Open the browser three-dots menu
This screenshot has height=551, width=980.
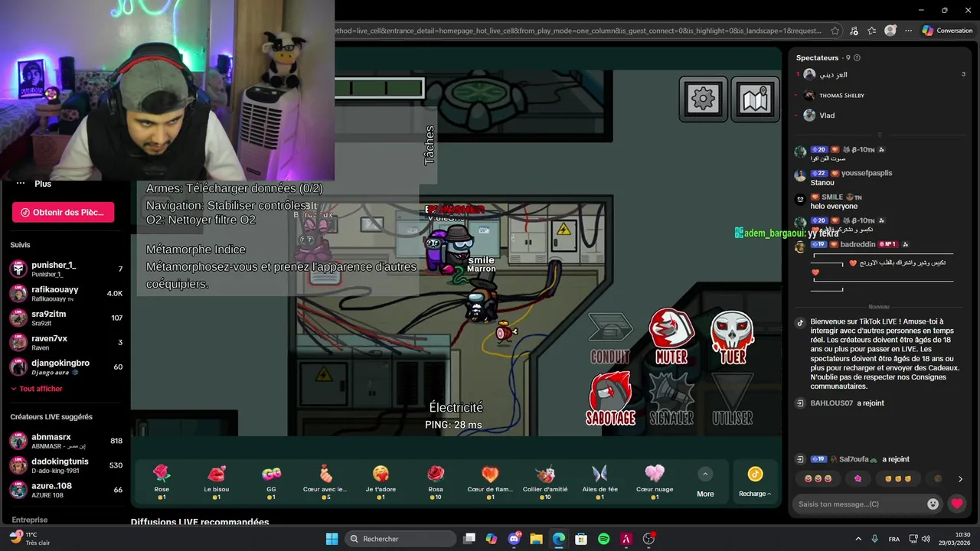[x=908, y=31]
